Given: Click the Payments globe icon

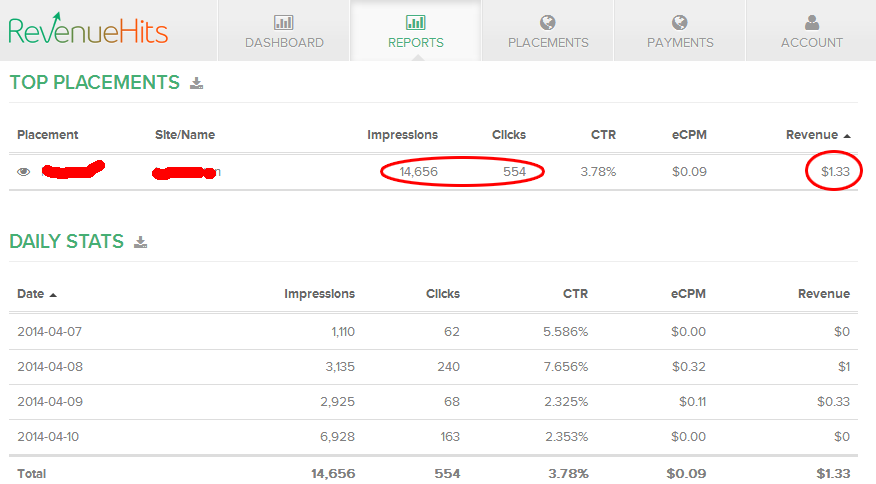Looking at the screenshot, I should pyautogui.click(x=680, y=21).
